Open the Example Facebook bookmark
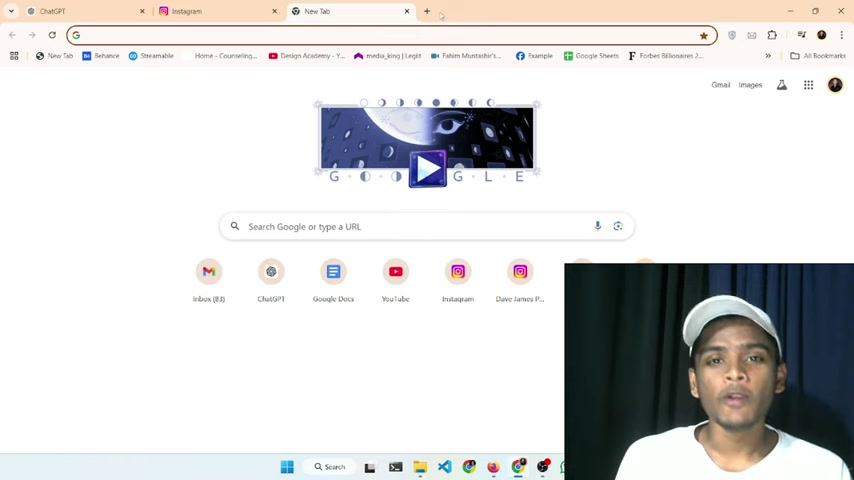Screen dimensions: 854x480 (x=534, y=56)
